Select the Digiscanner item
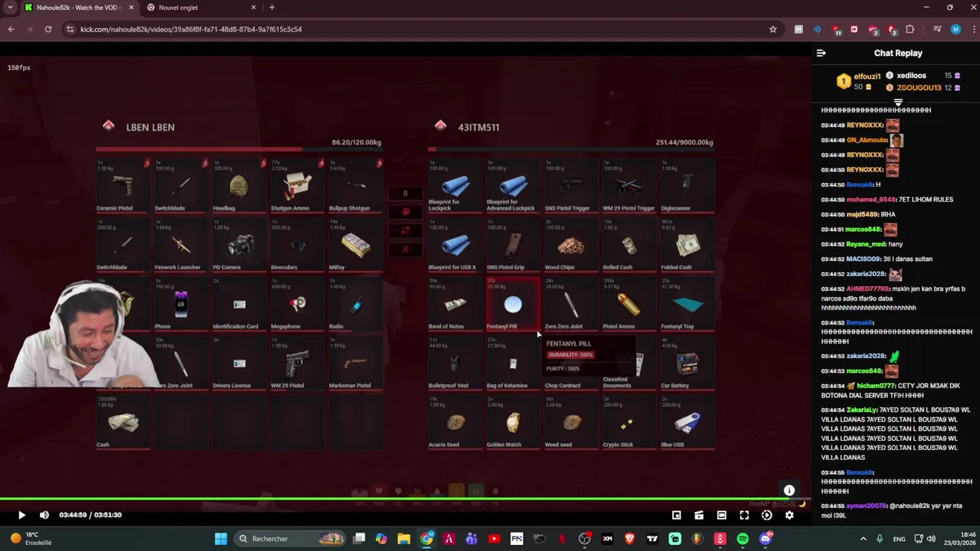 click(x=688, y=186)
